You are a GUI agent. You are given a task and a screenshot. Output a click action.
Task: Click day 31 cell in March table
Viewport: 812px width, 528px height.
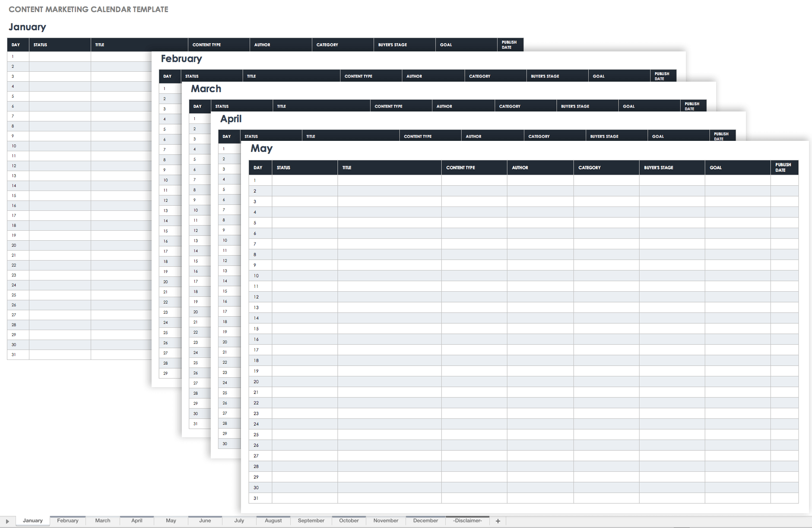click(200, 424)
